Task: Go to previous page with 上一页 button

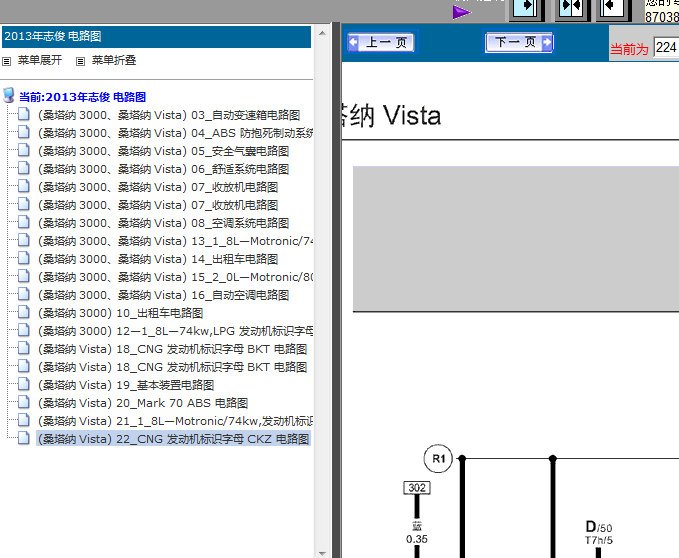Action: click(x=381, y=42)
